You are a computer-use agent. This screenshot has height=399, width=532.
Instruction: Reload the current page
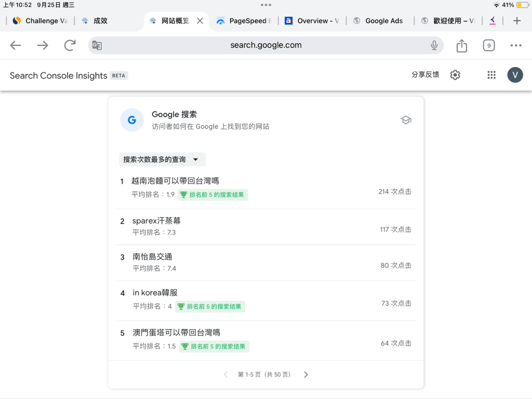[x=70, y=45]
